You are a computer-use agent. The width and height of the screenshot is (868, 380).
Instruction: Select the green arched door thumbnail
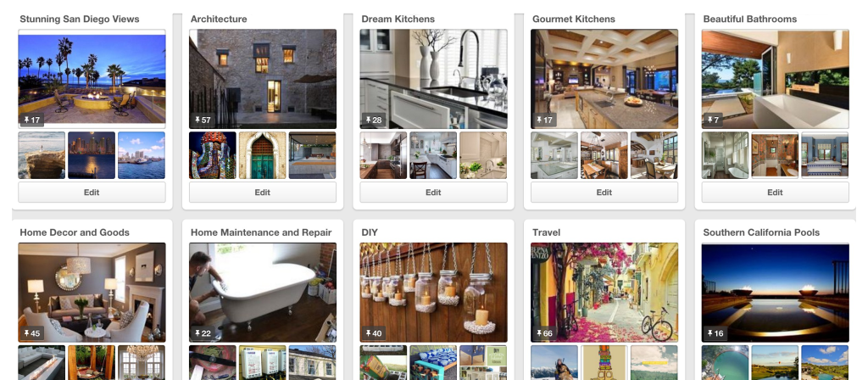point(263,155)
